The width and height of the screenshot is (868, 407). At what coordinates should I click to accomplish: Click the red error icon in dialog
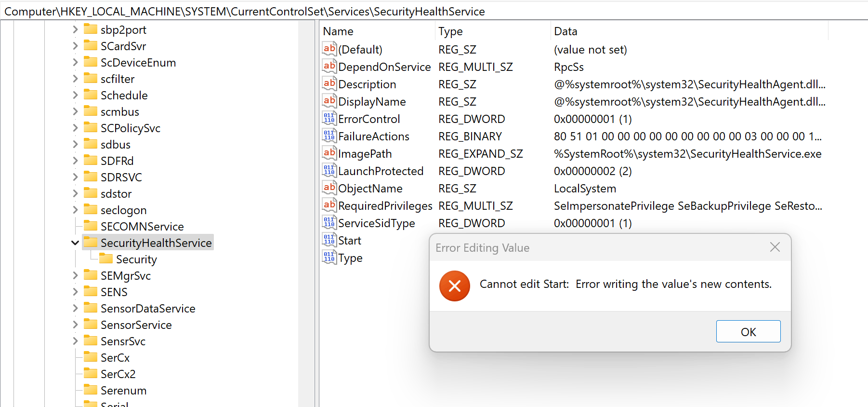454,286
